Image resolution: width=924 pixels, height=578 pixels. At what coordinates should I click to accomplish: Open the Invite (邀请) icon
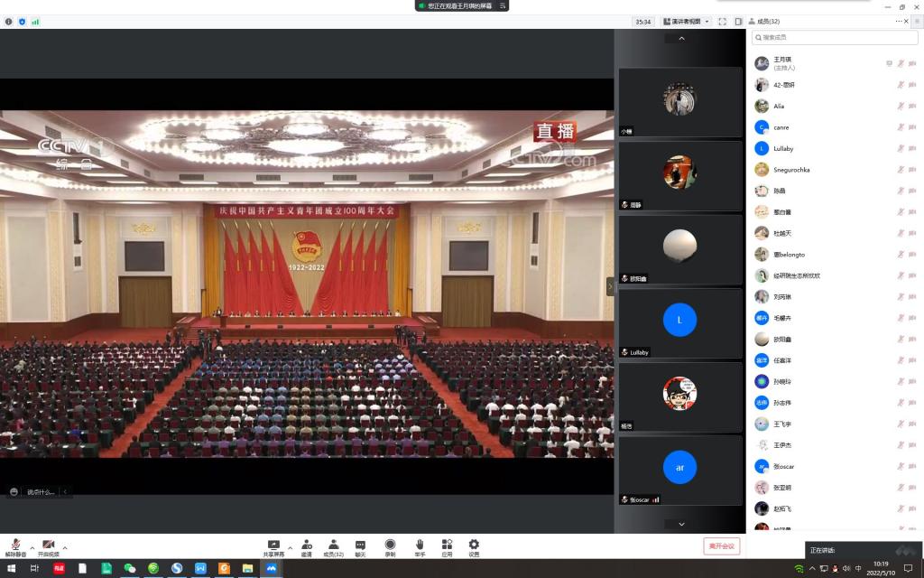point(307,545)
